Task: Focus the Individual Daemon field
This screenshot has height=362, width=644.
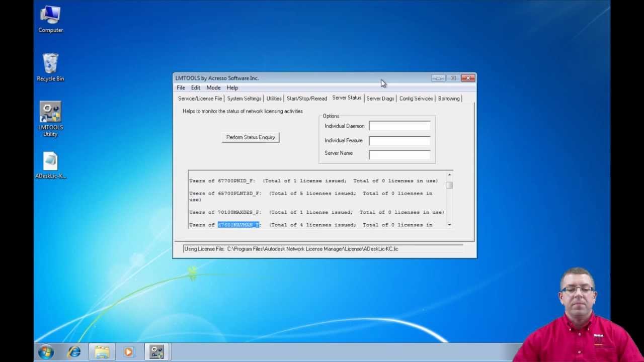Action: click(x=399, y=126)
